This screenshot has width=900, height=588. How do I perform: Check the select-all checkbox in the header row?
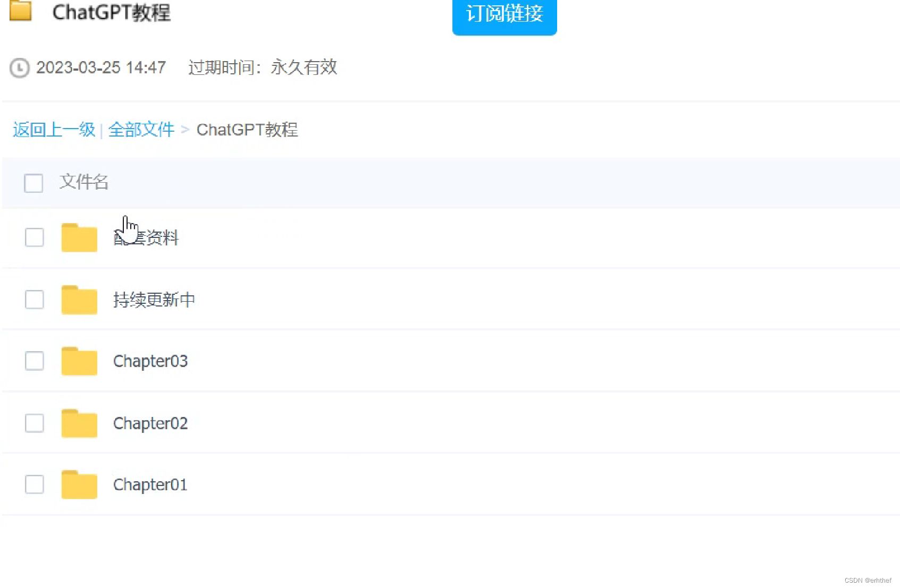pos(33,183)
